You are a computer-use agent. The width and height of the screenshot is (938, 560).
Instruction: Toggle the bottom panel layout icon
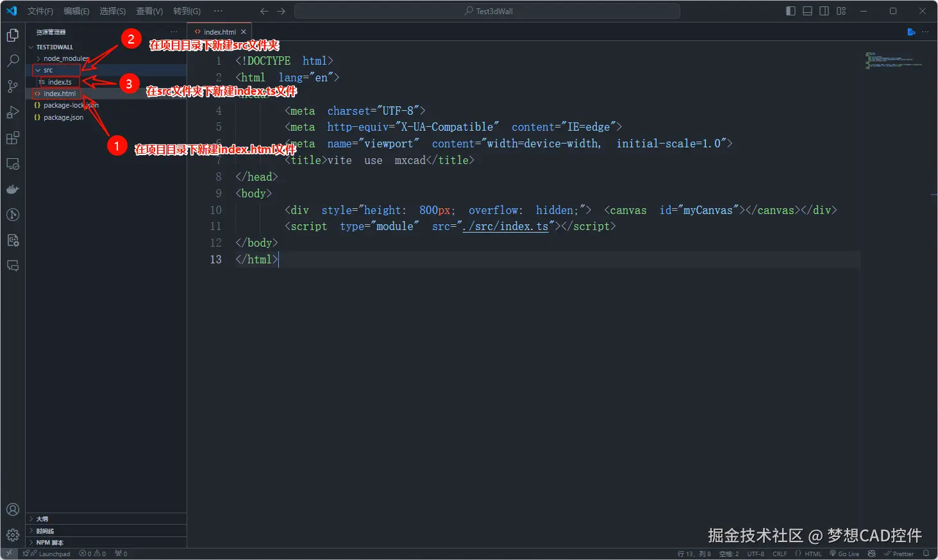pyautogui.click(x=807, y=11)
